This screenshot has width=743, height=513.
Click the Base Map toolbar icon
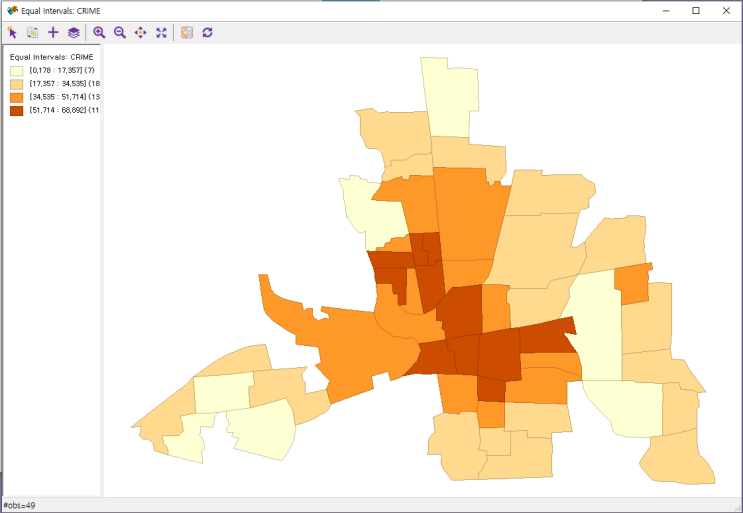[187, 33]
